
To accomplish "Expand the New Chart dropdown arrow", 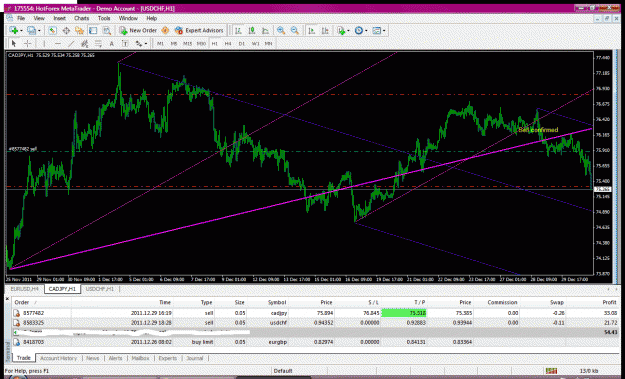I will pyautogui.click(x=22, y=31).
